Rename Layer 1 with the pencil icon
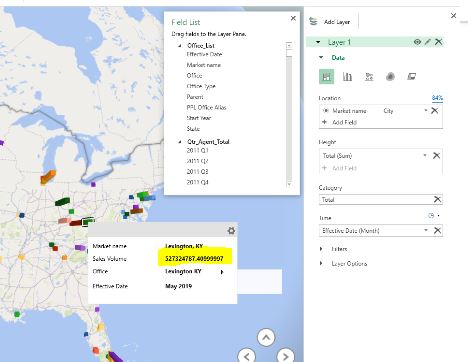 coord(428,42)
